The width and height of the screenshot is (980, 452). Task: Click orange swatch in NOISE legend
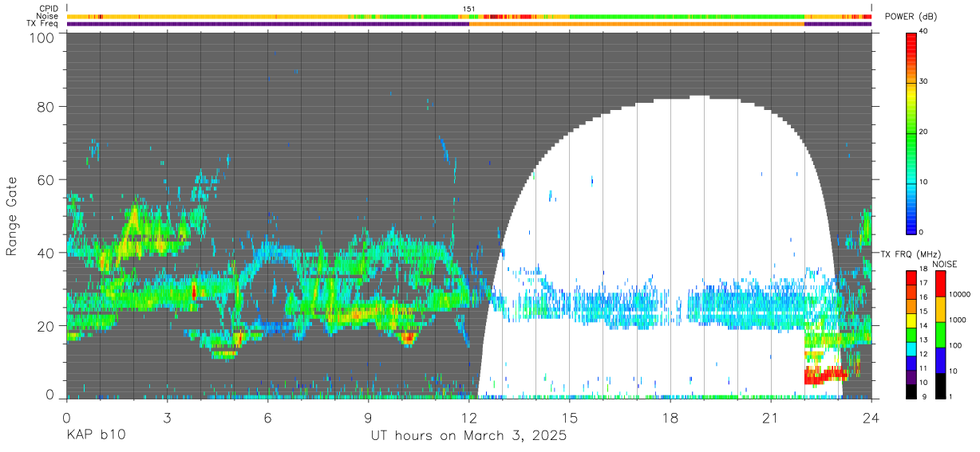(939, 309)
